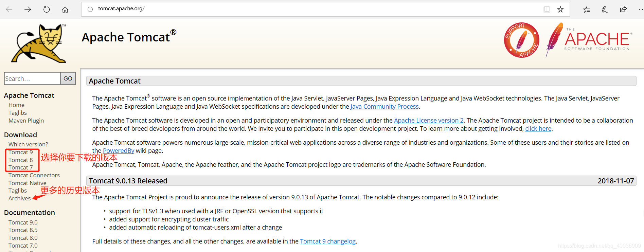Viewport: 644px width, 252px height.
Task: Click the Support Apache round badge
Action: pyautogui.click(x=522, y=40)
